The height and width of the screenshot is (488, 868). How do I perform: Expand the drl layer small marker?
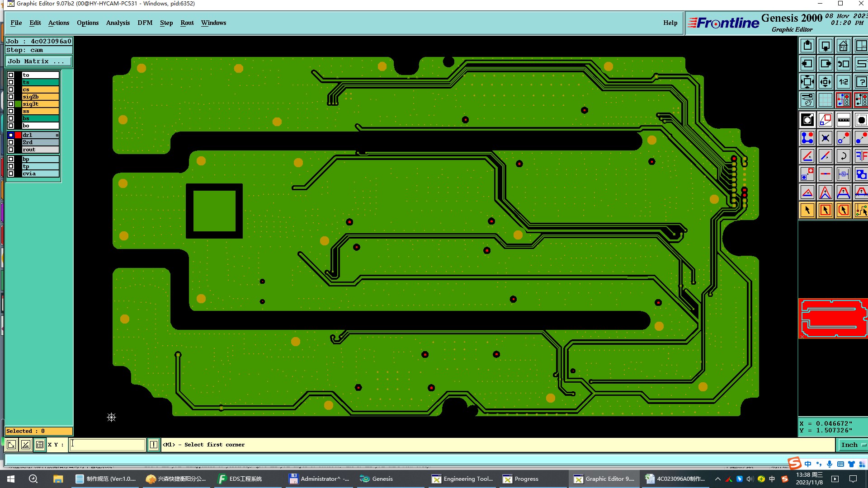coord(57,135)
